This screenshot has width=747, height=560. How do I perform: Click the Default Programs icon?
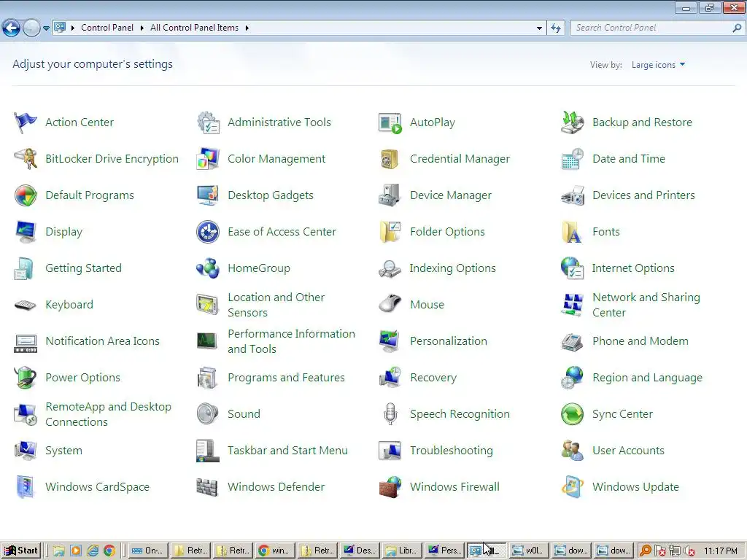pos(26,195)
